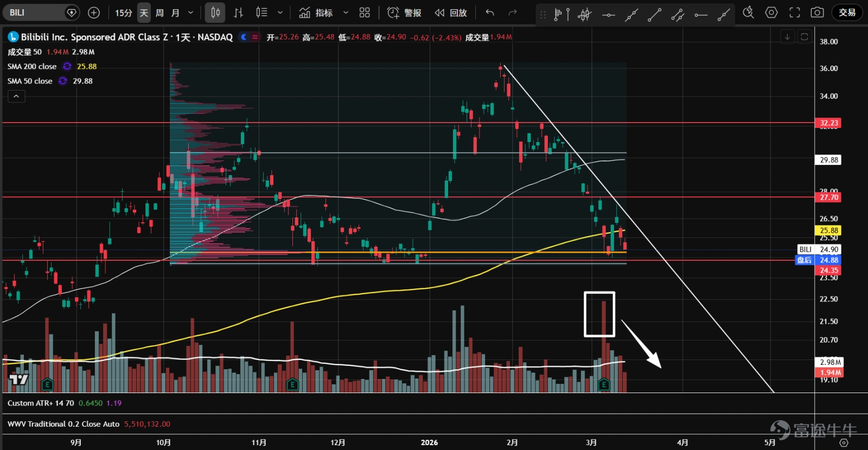This screenshot has width=868, height=450.
Task: Select the candlestick chart type icon
Action: pyautogui.click(x=215, y=12)
